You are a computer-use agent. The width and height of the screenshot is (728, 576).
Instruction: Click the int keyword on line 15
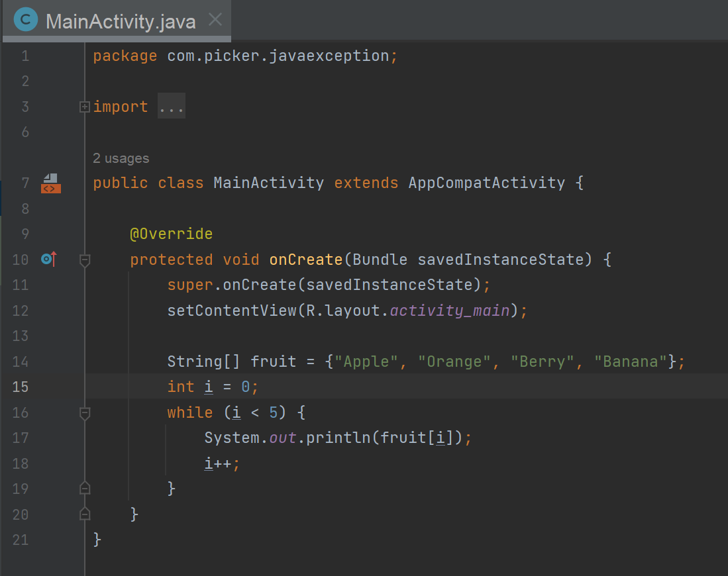coord(181,387)
